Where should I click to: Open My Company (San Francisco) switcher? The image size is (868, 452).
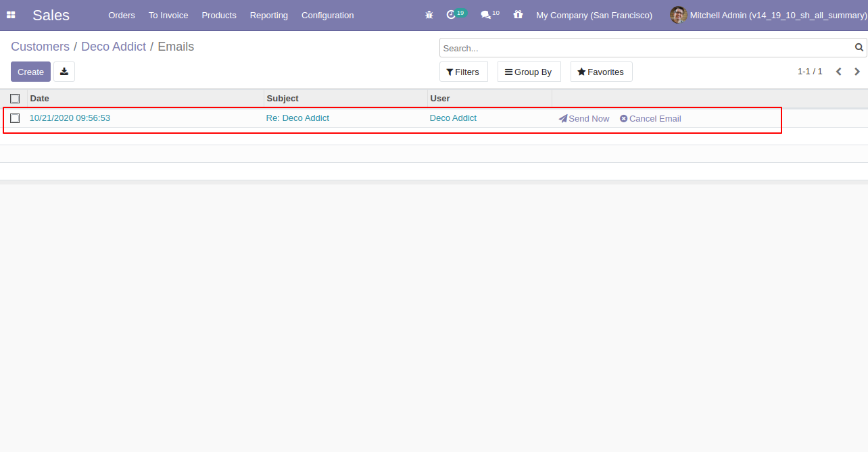[594, 15]
